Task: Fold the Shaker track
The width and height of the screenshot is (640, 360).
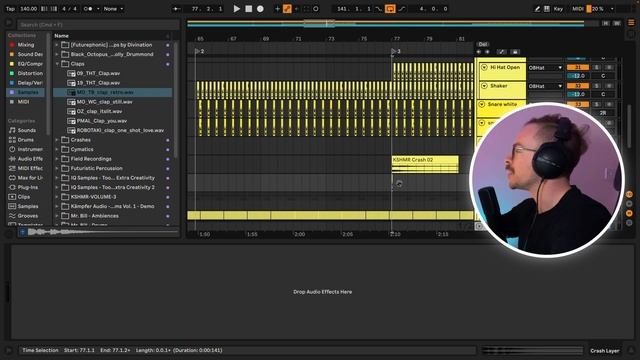Action: point(484,86)
